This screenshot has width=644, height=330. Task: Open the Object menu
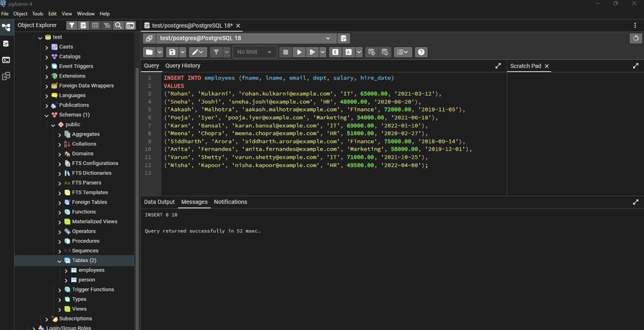[20, 14]
